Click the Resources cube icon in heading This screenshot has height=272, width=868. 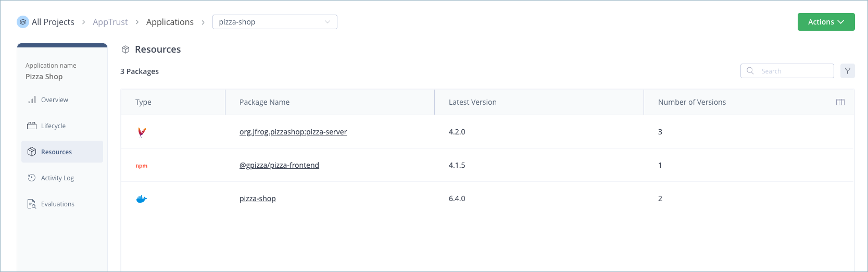(x=125, y=50)
